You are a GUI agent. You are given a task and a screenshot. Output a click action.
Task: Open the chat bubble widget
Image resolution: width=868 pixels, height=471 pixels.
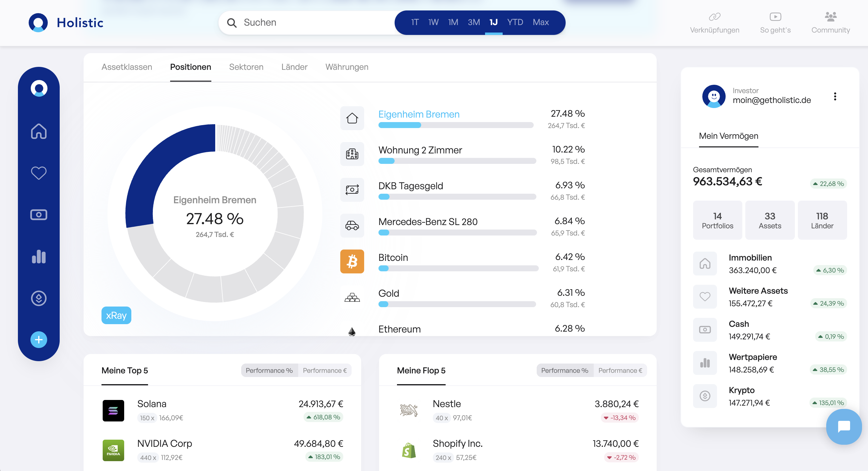844,427
